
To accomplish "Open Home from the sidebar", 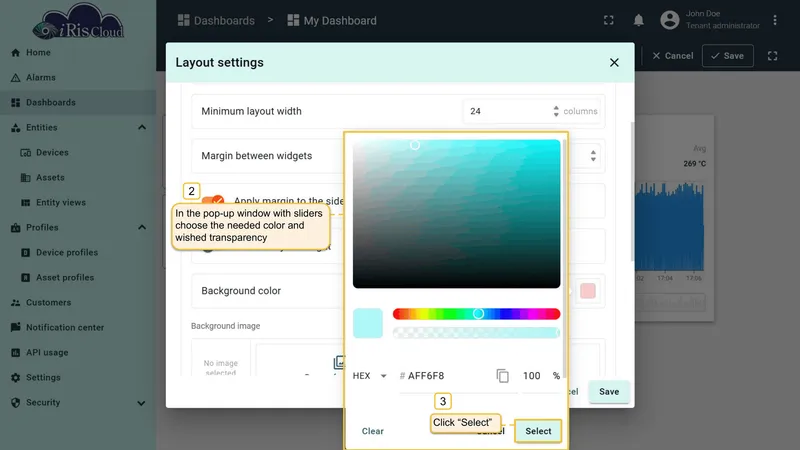I will tap(38, 53).
